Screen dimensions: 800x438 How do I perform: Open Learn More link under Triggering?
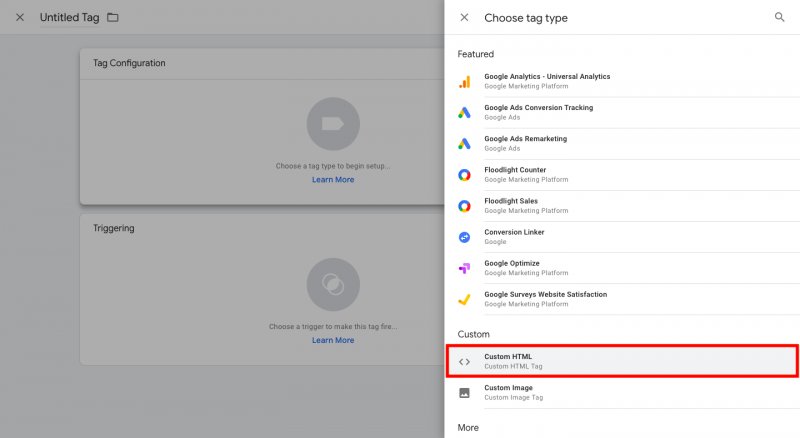pos(333,340)
